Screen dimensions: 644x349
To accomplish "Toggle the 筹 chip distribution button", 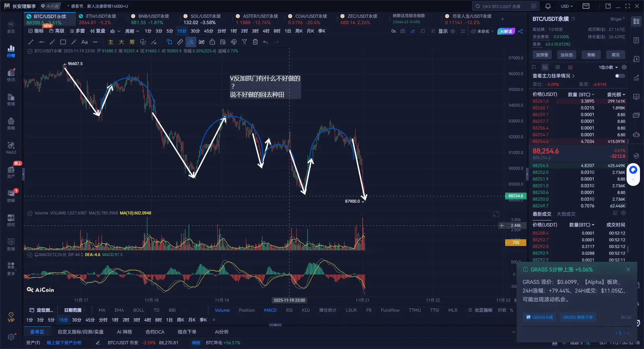I will pyautogui.click(x=132, y=42).
